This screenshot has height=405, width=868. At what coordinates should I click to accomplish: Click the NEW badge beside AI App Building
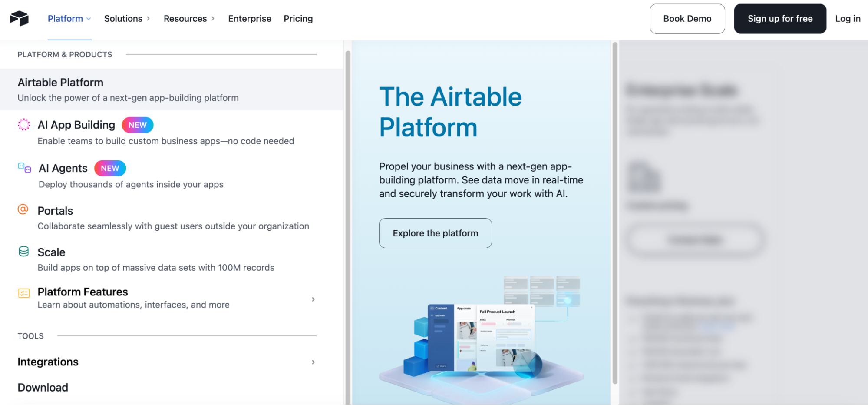coord(137,125)
